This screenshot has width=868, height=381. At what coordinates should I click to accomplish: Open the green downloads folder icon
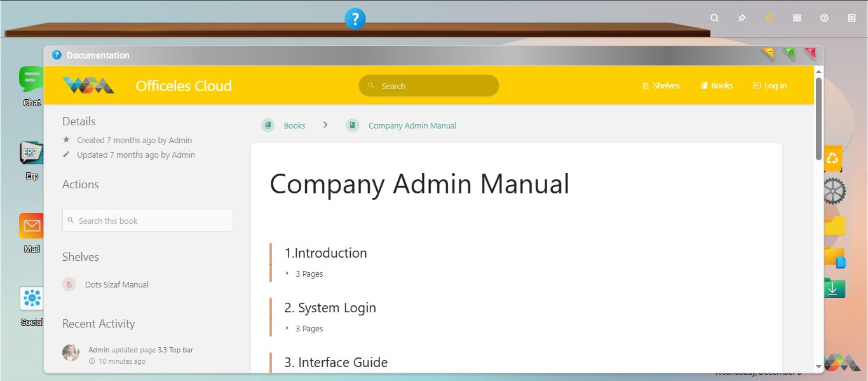833,288
